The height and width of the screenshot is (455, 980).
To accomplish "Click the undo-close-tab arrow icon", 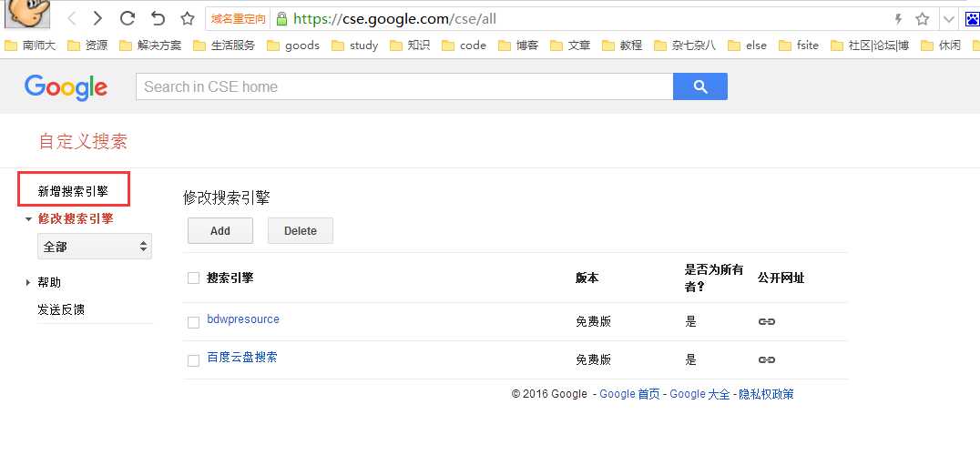I will click(x=158, y=19).
